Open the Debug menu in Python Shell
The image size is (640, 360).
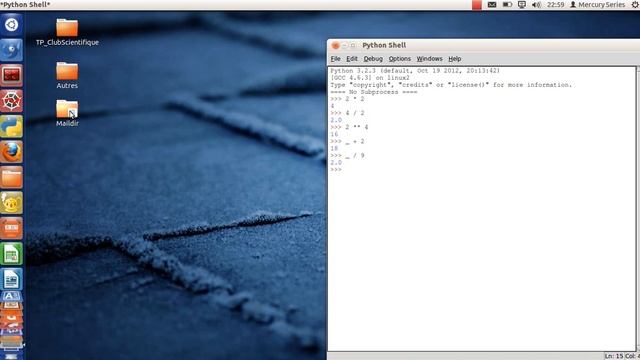point(373,59)
